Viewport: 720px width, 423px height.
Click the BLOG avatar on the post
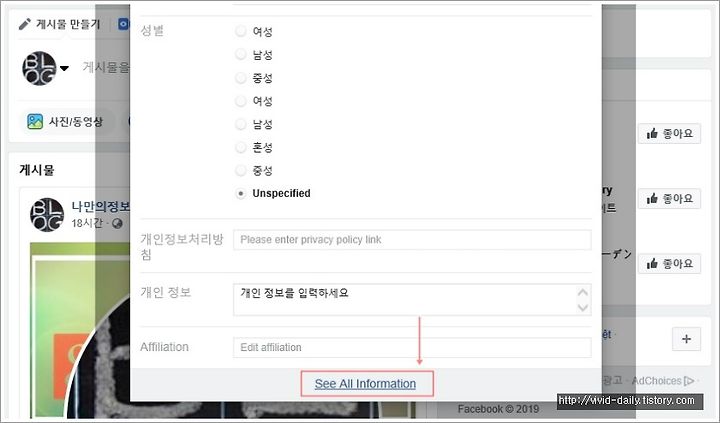tap(47, 214)
